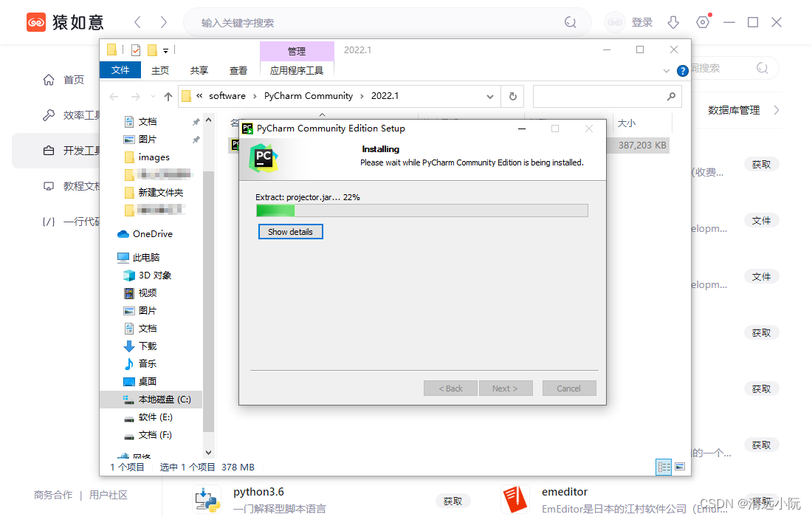Expand the address bar history dropdown
The height and width of the screenshot is (517, 812).
click(x=490, y=96)
